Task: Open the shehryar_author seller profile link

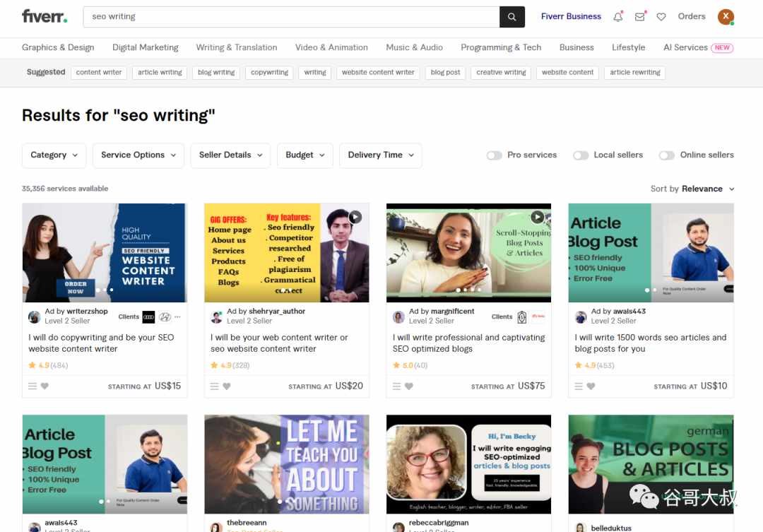Action: click(x=277, y=311)
